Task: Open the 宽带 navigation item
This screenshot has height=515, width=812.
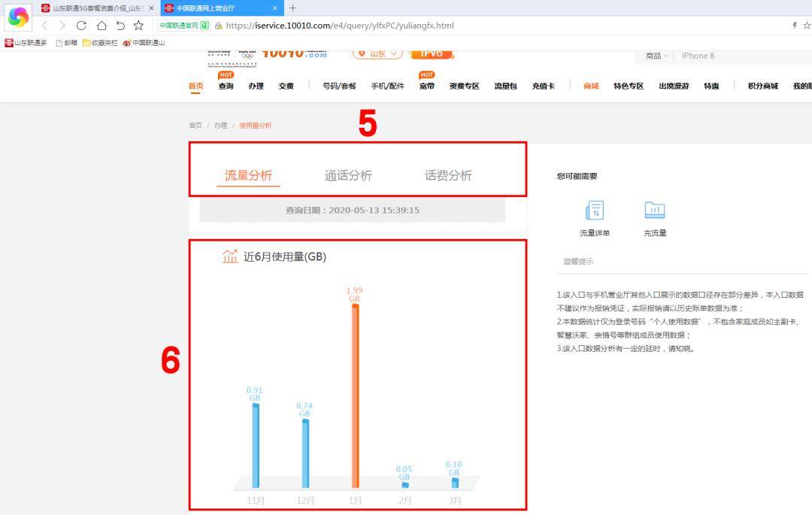Action: [427, 86]
